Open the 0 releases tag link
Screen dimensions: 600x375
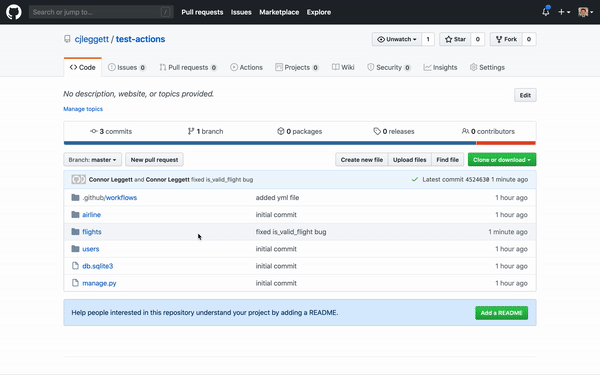click(394, 131)
